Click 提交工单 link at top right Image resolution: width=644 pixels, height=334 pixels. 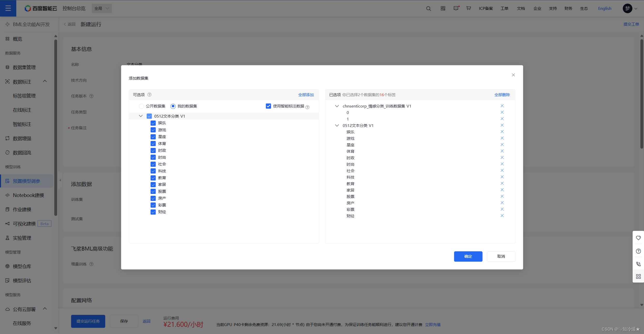click(x=631, y=24)
